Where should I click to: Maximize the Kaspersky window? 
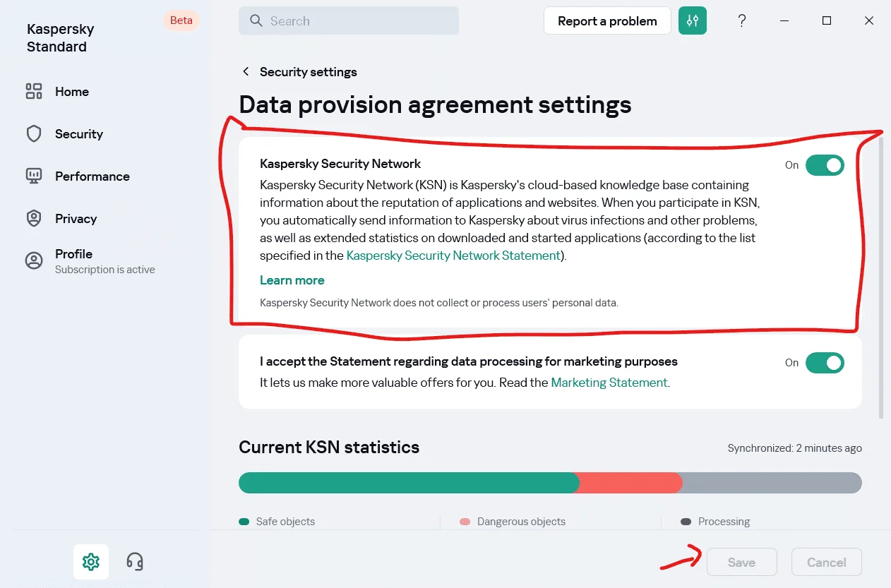(x=827, y=20)
